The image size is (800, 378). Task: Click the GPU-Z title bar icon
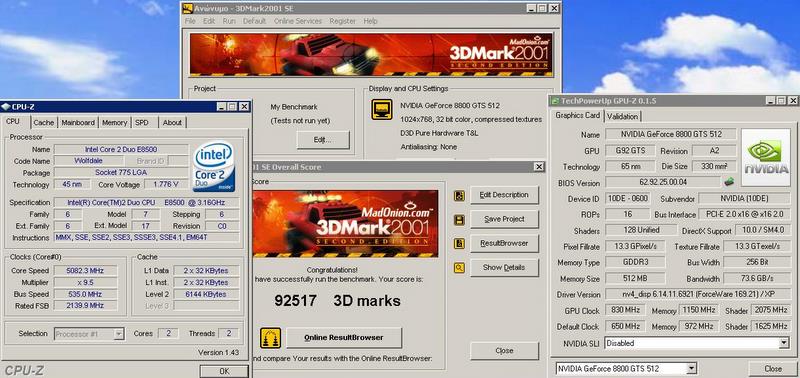(x=555, y=101)
